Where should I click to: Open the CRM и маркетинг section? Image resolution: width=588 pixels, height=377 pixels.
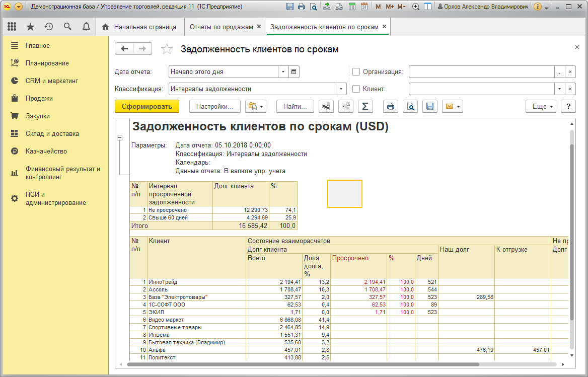coord(52,81)
